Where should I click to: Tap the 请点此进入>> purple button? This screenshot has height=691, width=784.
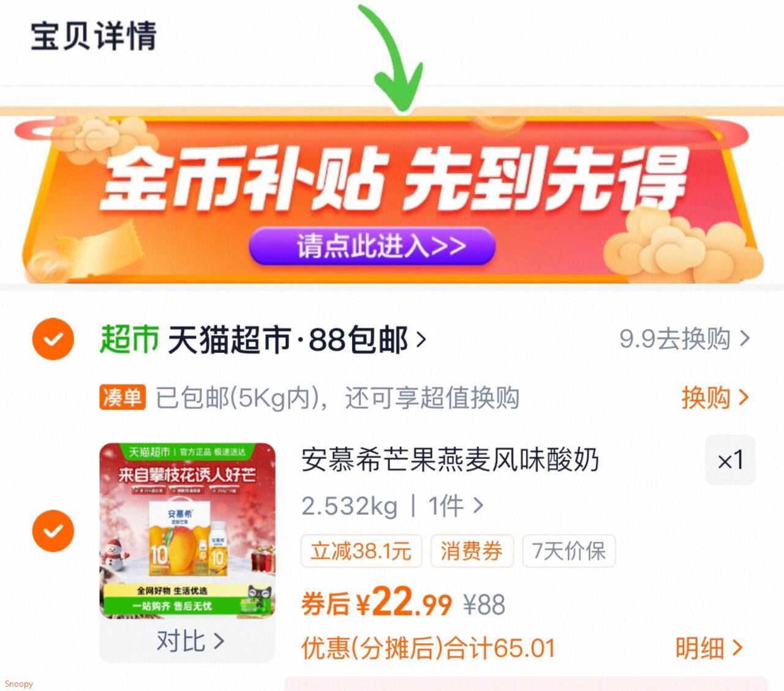click(x=372, y=246)
